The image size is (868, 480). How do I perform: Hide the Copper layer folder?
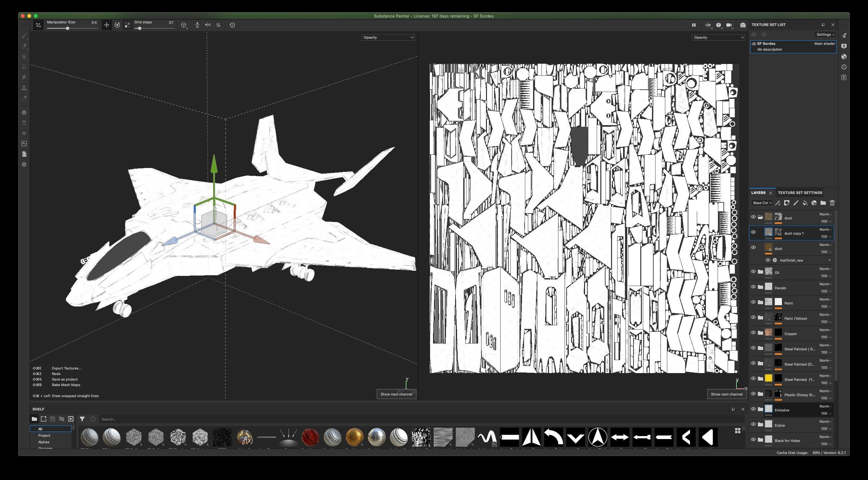coord(753,333)
